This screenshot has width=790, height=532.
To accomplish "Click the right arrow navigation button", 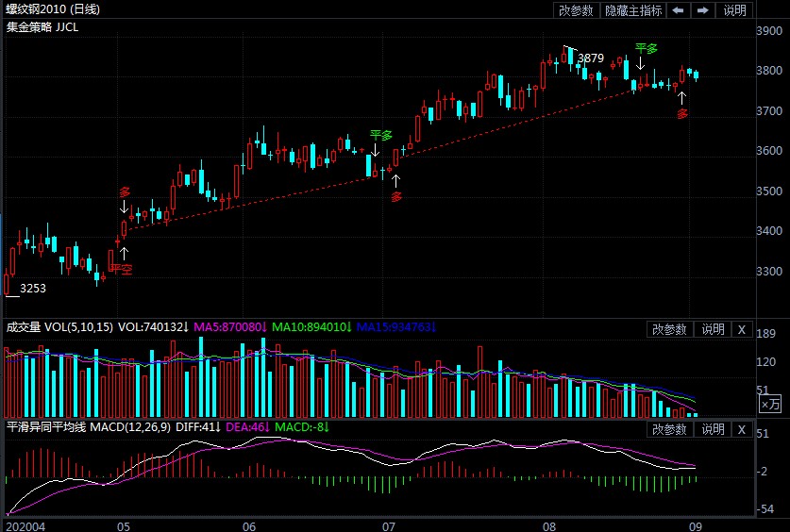I will (703, 10).
